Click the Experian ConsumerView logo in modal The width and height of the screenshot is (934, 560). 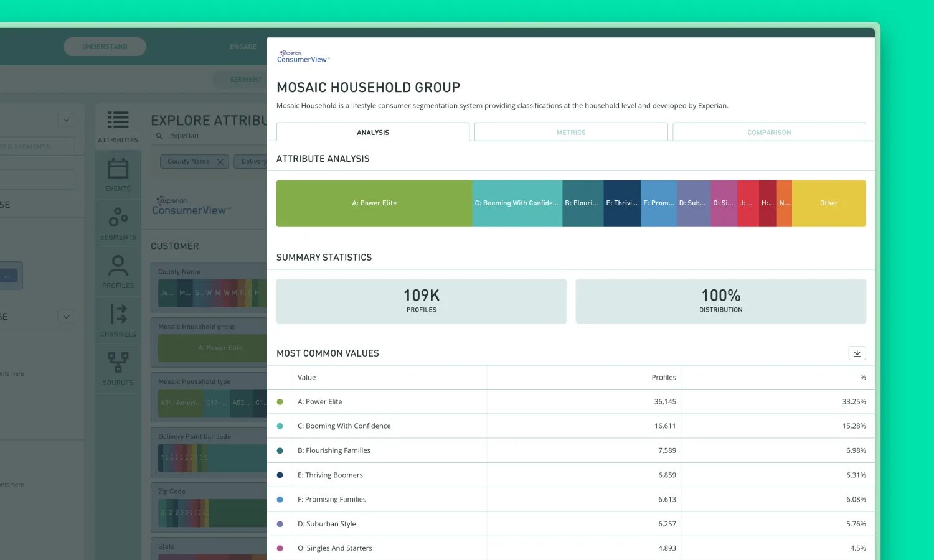303,57
